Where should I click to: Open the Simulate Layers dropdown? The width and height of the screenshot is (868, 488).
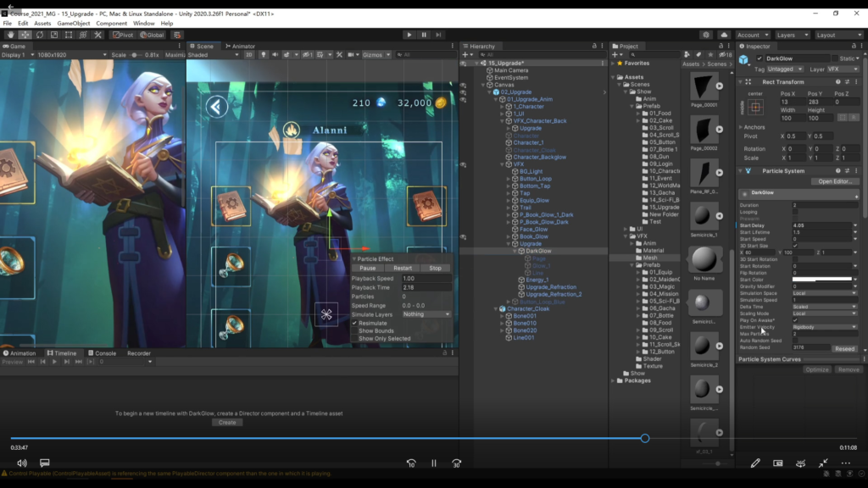[x=426, y=314]
